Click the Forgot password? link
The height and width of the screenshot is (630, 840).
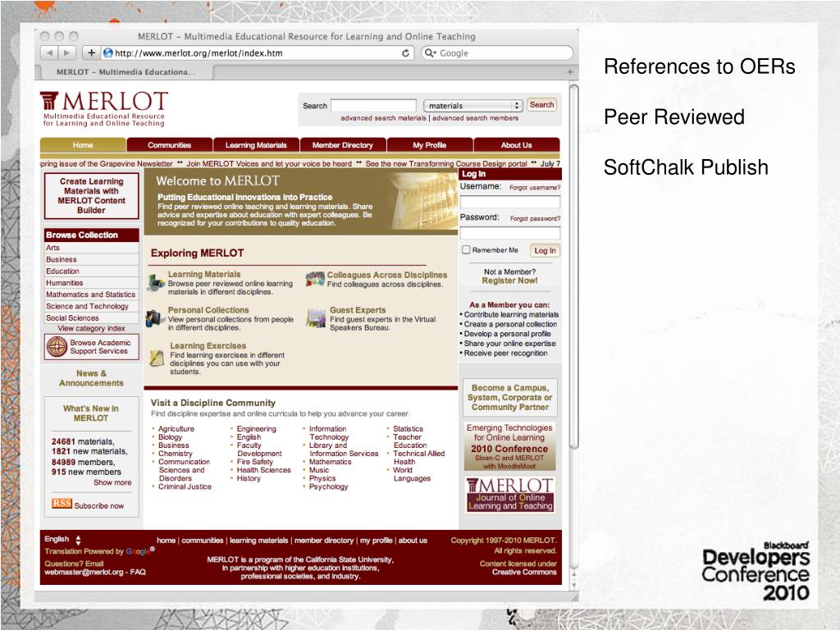pos(535,218)
